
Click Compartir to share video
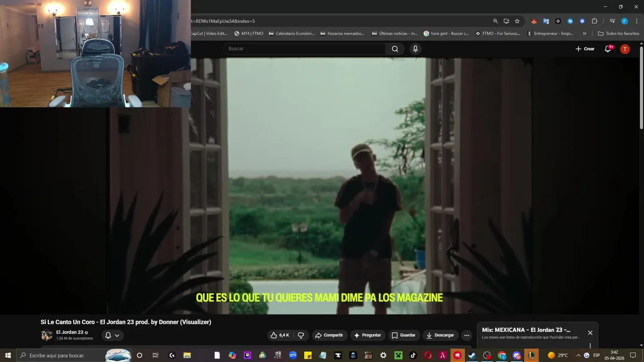point(329,335)
